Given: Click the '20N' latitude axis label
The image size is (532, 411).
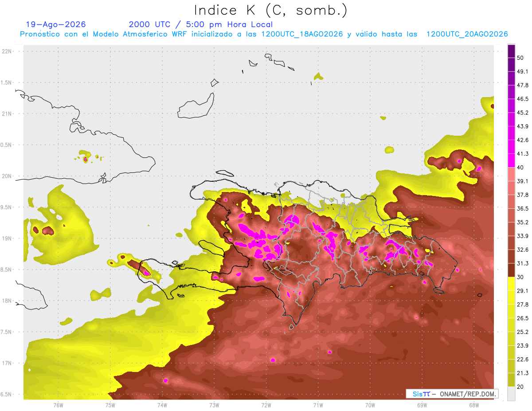Looking at the screenshot, I should click(7, 176).
